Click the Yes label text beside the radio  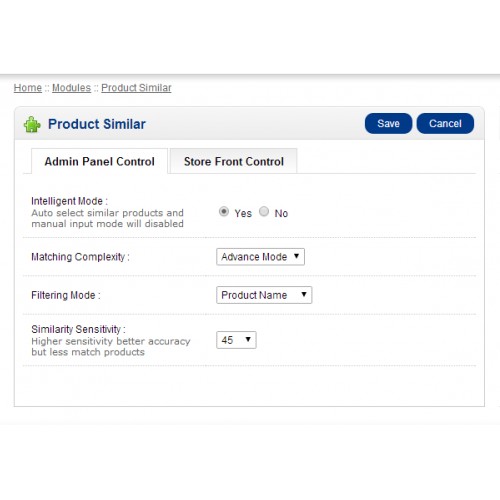(x=243, y=213)
